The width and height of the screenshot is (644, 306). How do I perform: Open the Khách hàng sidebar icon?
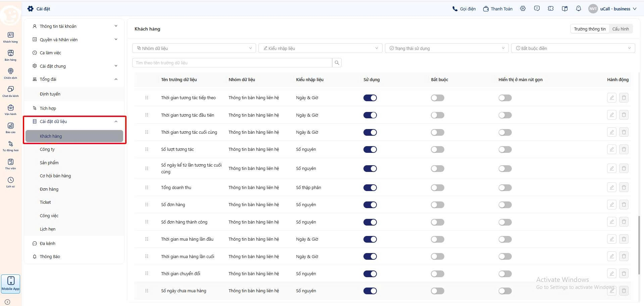click(x=10, y=37)
